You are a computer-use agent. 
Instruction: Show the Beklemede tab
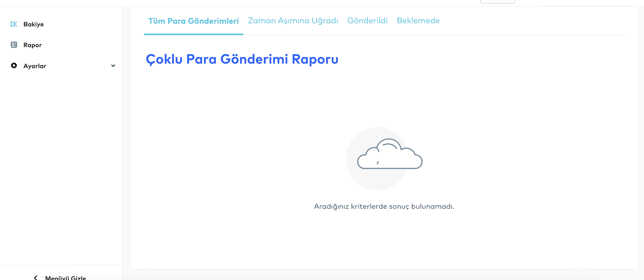[x=418, y=21]
